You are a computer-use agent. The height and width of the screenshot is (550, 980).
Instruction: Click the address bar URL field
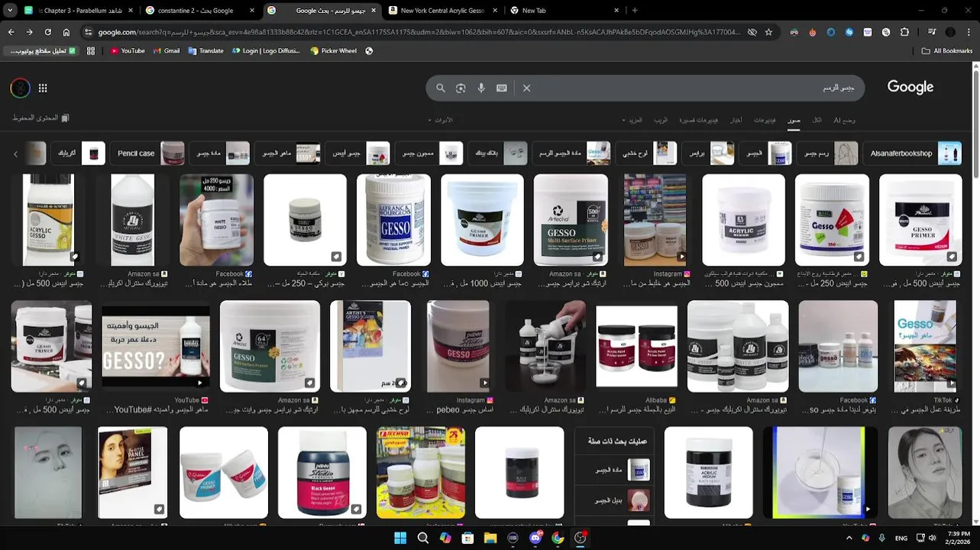[x=420, y=32]
